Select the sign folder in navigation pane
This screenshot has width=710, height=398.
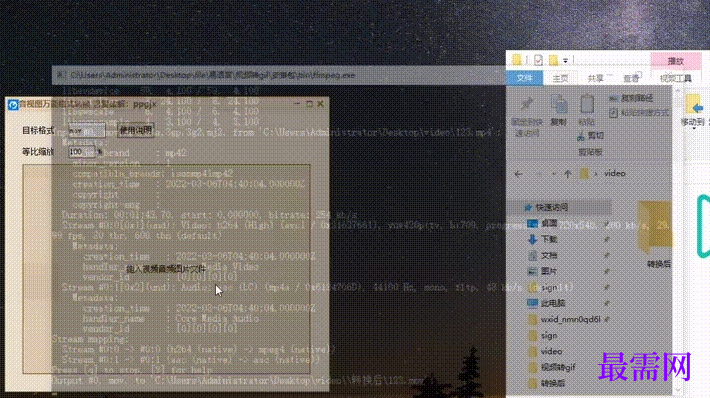coord(549,336)
